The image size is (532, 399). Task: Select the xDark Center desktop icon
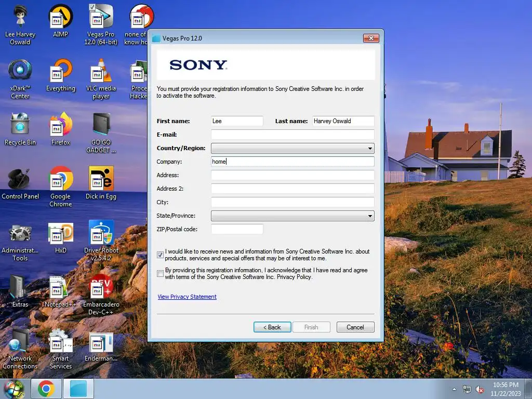click(x=20, y=79)
